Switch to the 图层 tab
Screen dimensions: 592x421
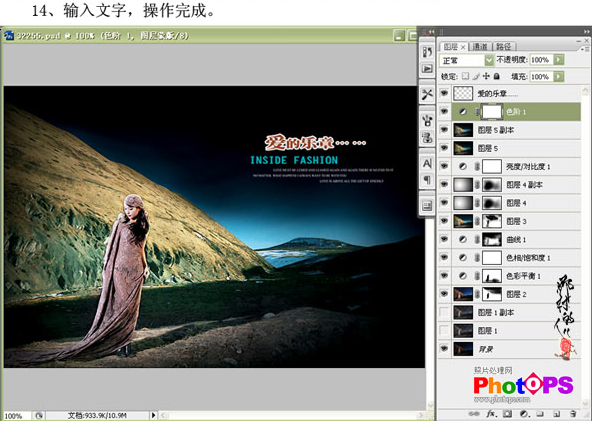tap(453, 46)
